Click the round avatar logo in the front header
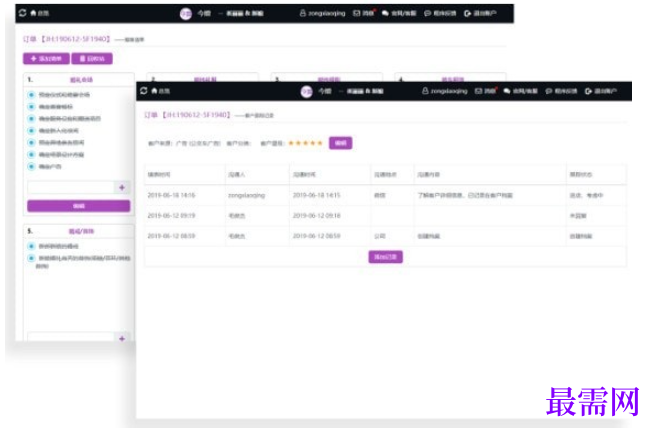This screenshot has height=433, width=658. 307,91
